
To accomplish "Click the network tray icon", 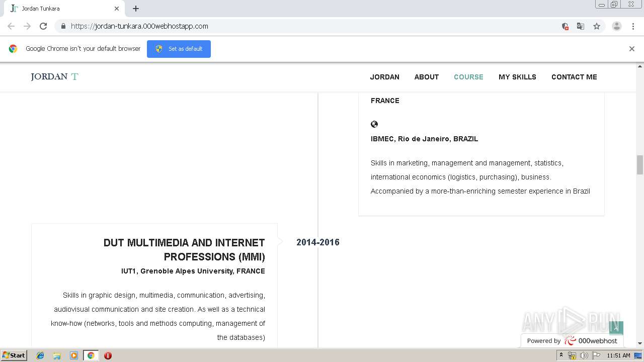I will click(x=572, y=355).
